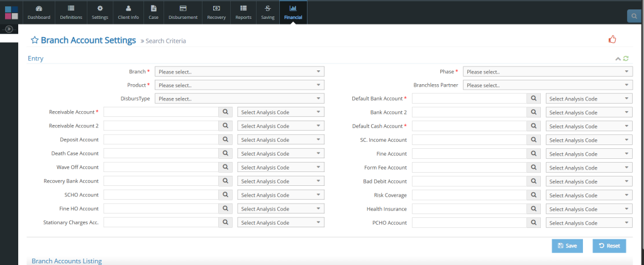Open the Phase dropdown

(x=547, y=72)
